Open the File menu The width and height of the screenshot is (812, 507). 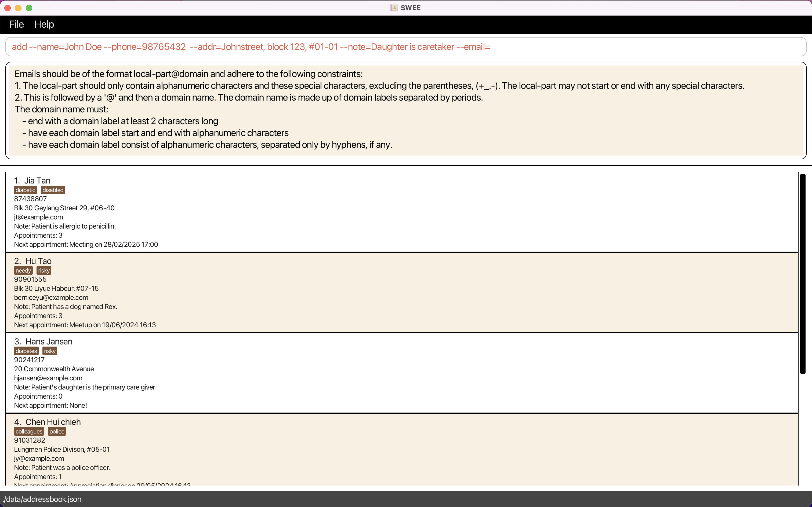pos(16,24)
